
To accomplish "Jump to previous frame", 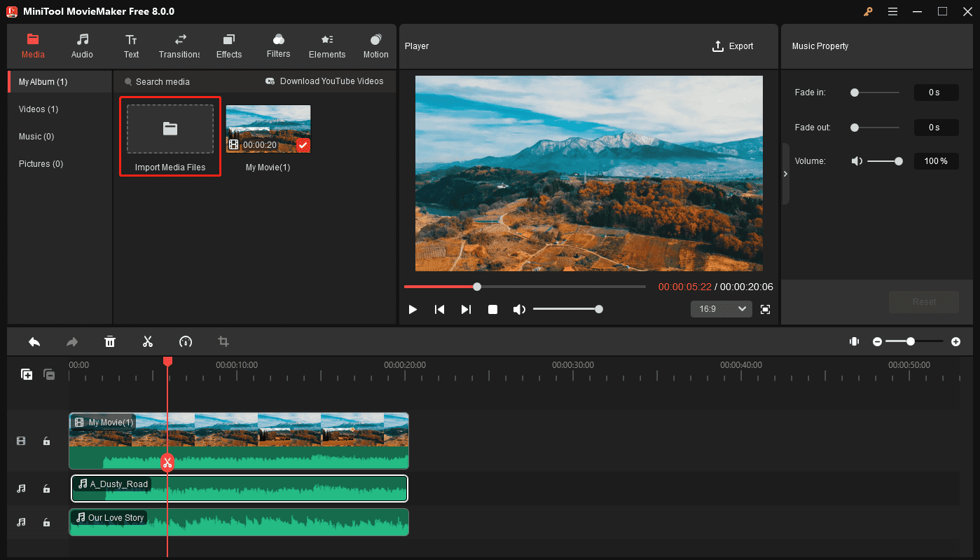I will pos(439,309).
